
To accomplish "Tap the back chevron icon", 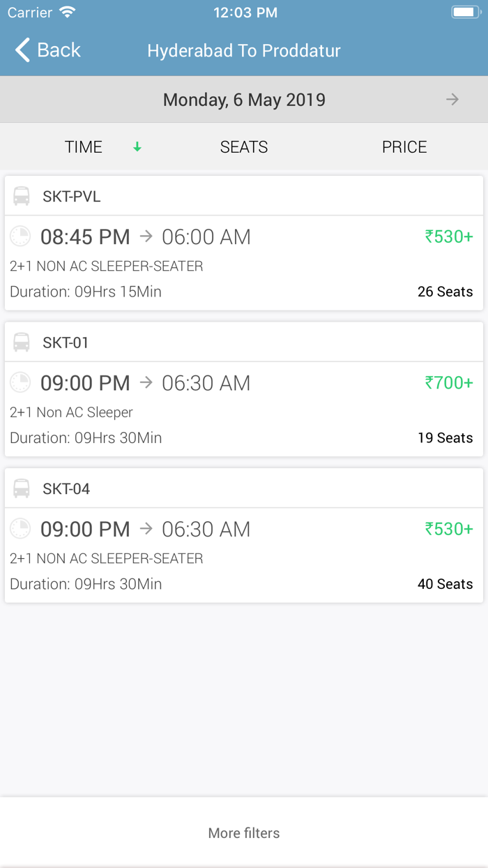I will tap(23, 50).
